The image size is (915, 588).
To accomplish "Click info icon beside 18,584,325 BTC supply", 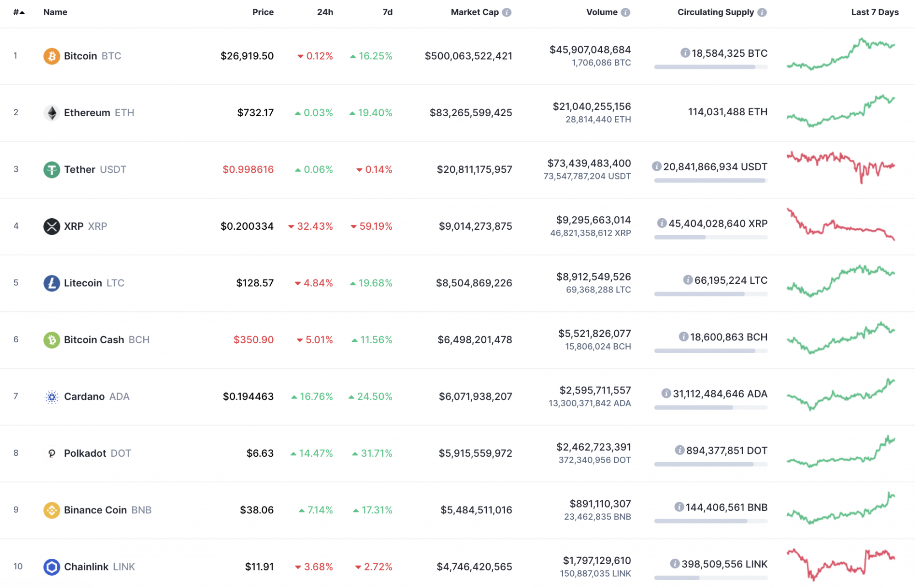I will (x=685, y=53).
